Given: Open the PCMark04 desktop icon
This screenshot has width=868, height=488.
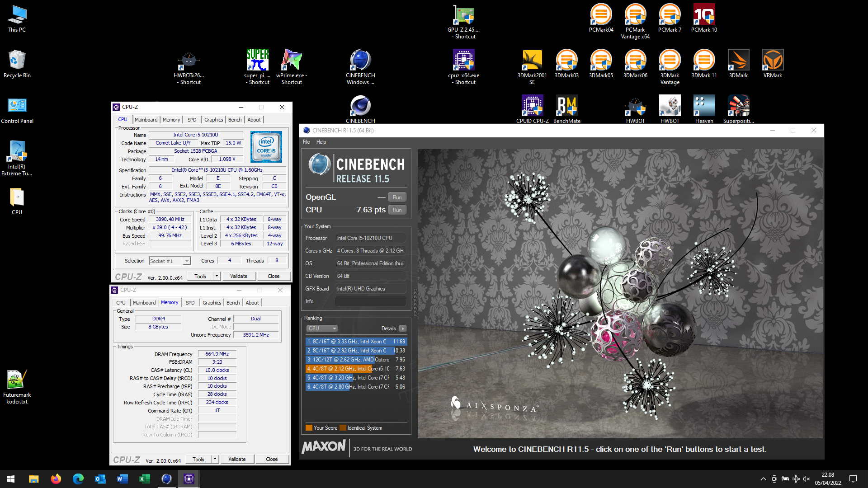Looking at the screenshot, I should [601, 18].
